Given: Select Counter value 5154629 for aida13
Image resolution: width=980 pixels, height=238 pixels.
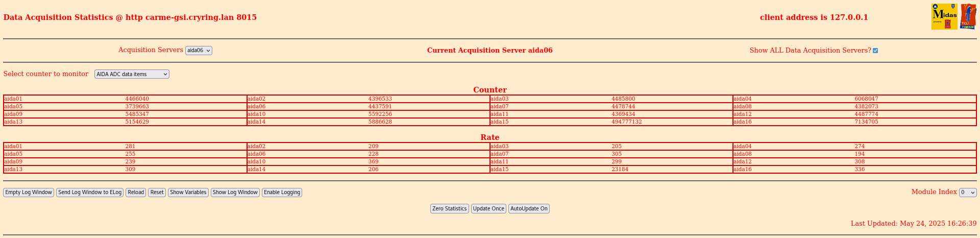Looking at the screenshot, I should click(x=137, y=122).
